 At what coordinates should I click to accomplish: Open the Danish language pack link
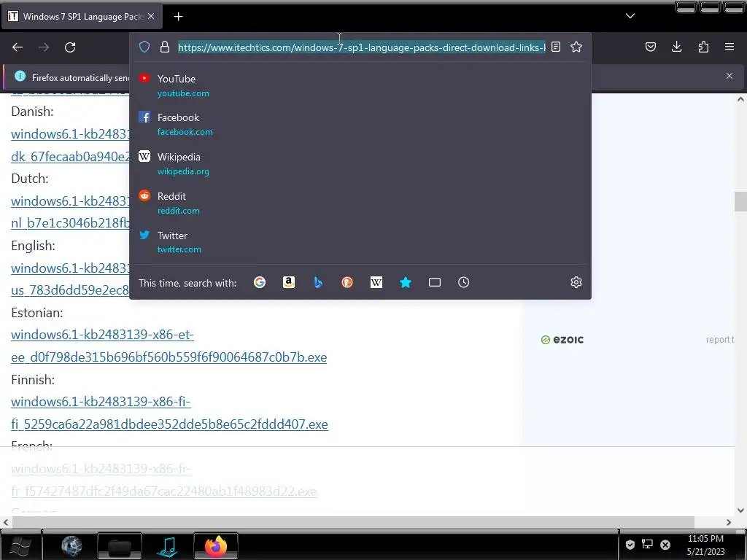(70, 145)
